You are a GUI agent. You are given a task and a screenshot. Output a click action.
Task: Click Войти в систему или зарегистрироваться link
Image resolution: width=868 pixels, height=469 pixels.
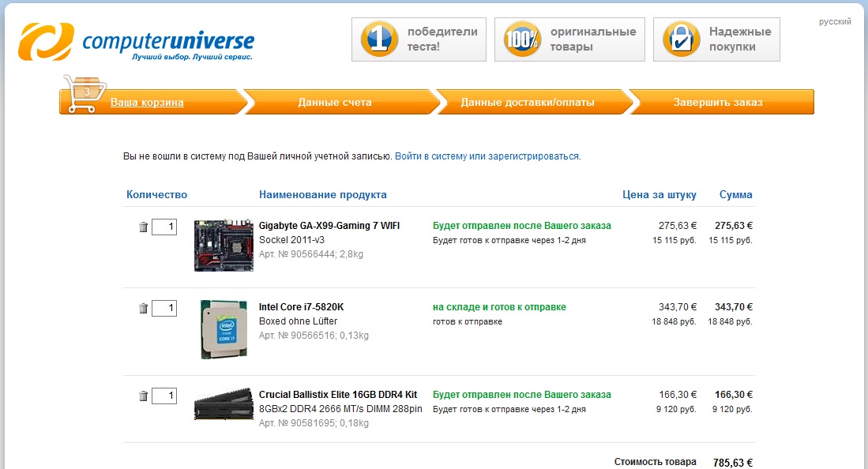487,156
